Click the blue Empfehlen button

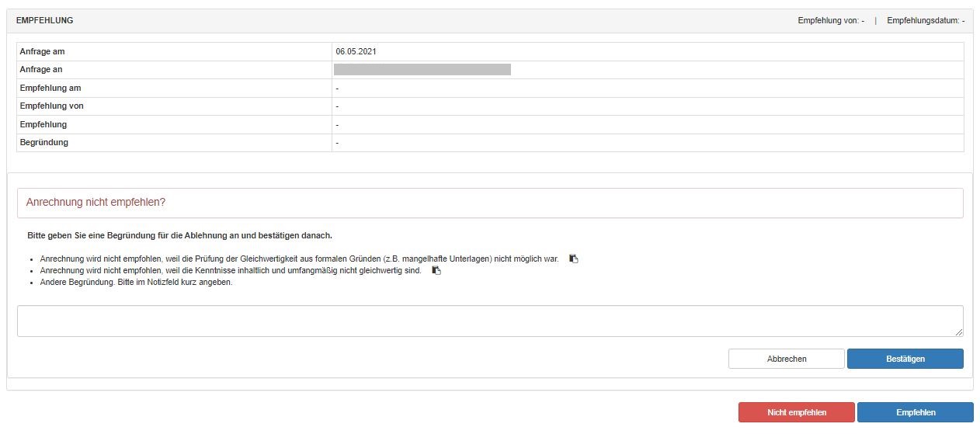pyautogui.click(x=915, y=412)
